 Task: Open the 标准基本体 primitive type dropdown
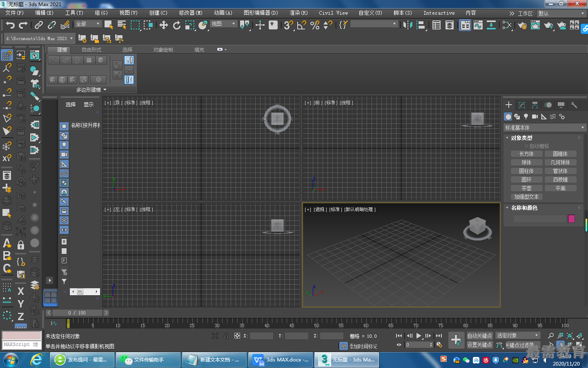tap(545, 128)
